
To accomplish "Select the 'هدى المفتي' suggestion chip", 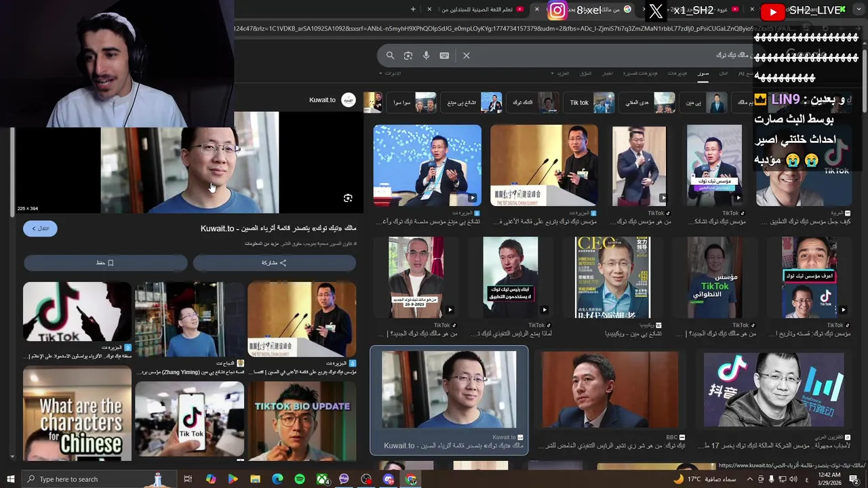I will point(648,102).
